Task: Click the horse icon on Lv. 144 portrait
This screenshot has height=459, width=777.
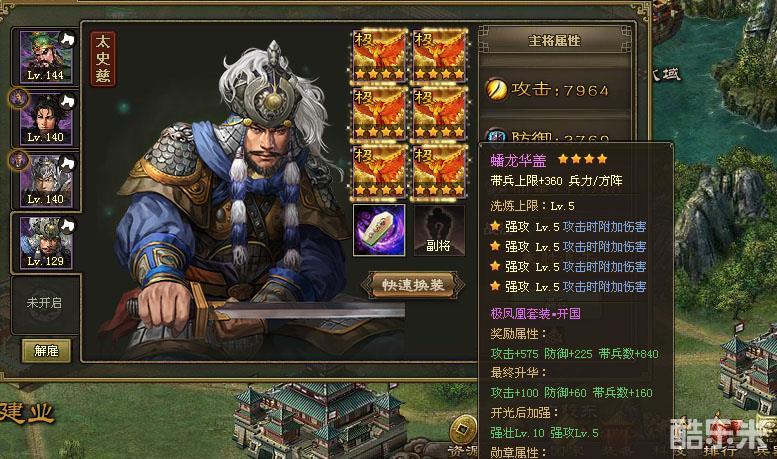Action: [x=67, y=39]
